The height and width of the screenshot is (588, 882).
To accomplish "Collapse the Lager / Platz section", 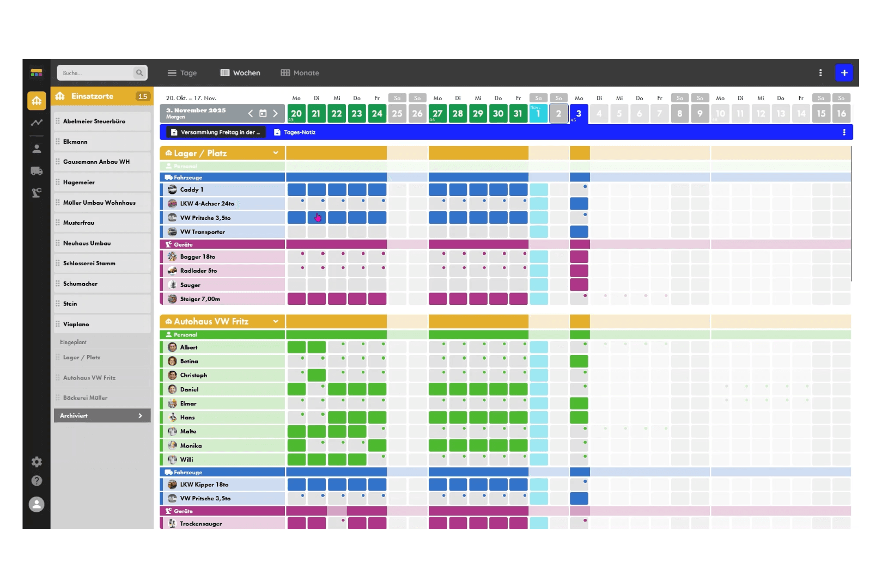I will coord(276,153).
